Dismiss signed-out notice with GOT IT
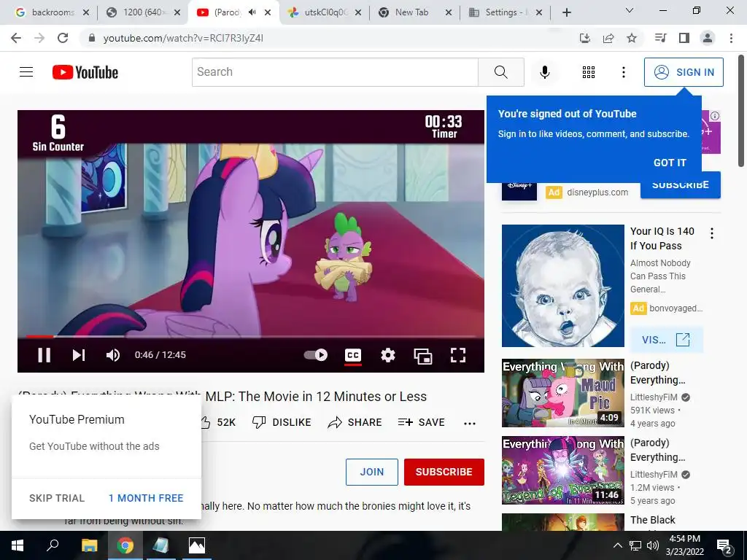The height and width of the screenshot is (560, 747). pyautogui.click(x=670, y=163)
